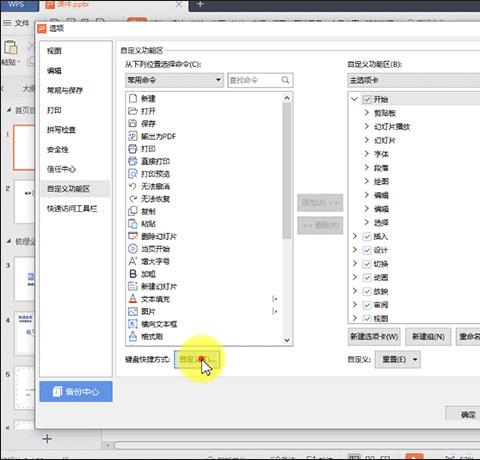Screen dimensions: 480x460
Task: Expand the 幻灯片播放 group
Action: point(367,126)
